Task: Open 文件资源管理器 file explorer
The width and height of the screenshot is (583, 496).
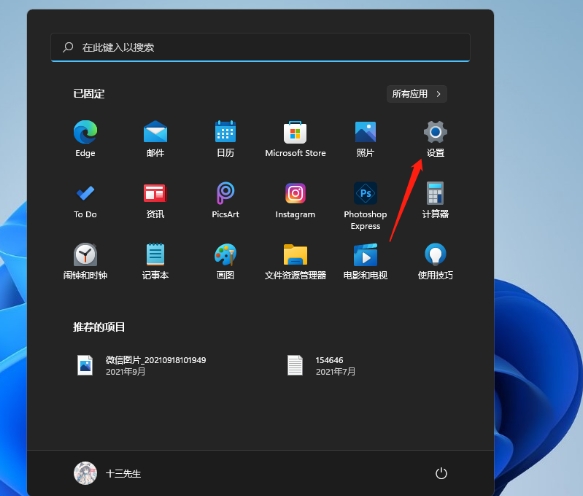Action: [295, 261]
